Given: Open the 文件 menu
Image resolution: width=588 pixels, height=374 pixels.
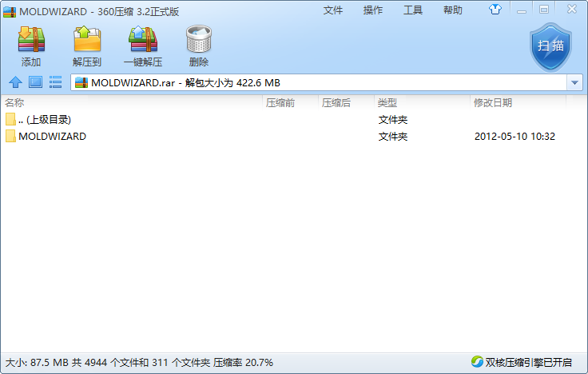Looking at the screenshot, I should click(x=333, y=10).
